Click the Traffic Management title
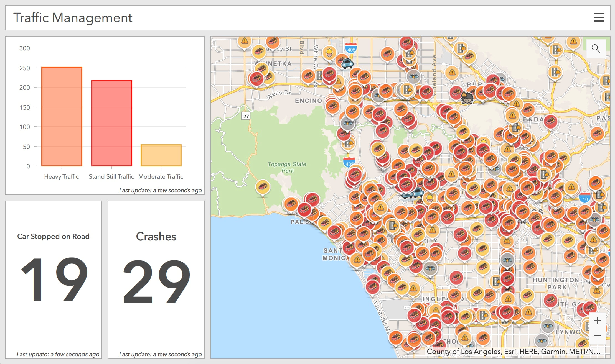615x364 pixels. [73, 17]
